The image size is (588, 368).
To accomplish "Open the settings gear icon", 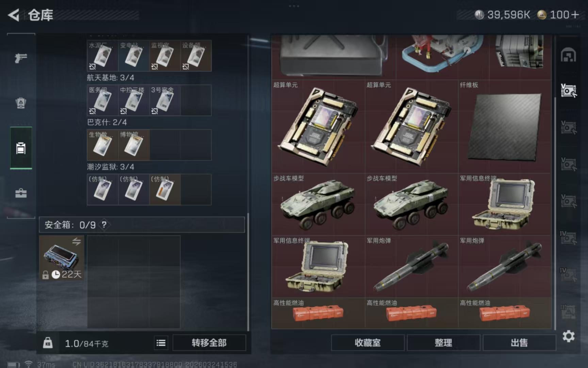I will (568, 336).
